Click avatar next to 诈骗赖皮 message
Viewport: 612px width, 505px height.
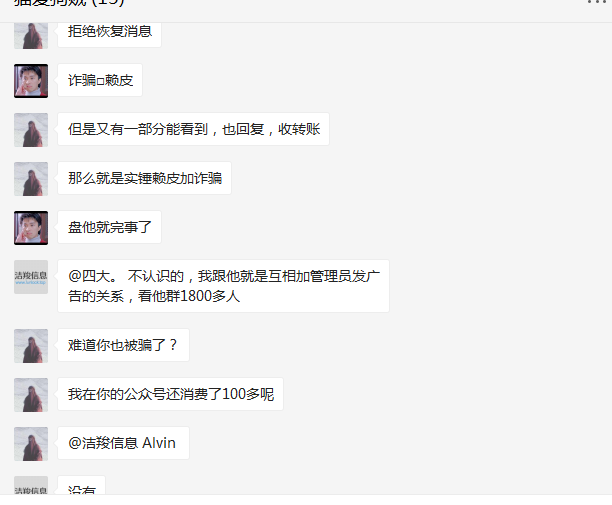click(x=31, y=81)
